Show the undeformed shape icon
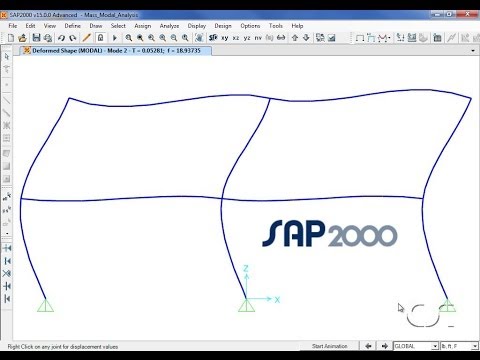This screenshot has width=480, height=360. tap(360, 38)
